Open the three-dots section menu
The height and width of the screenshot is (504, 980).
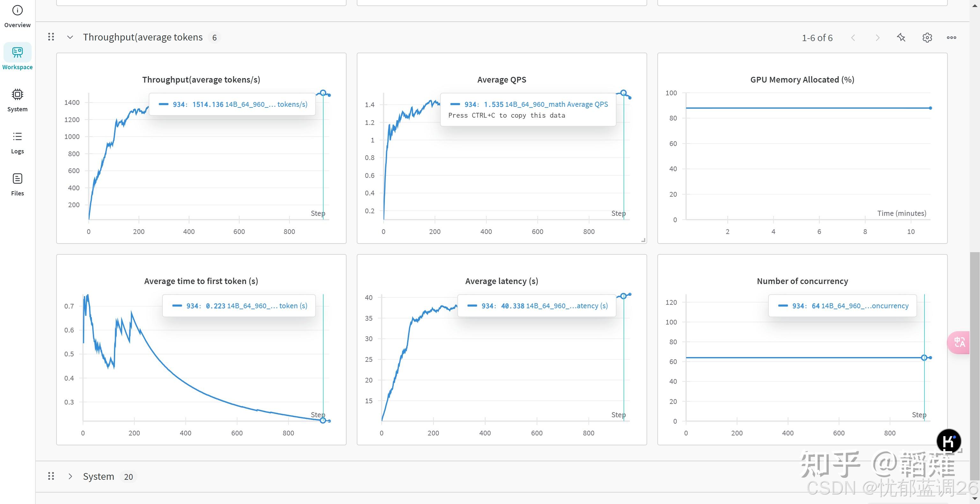coord(952,38)
